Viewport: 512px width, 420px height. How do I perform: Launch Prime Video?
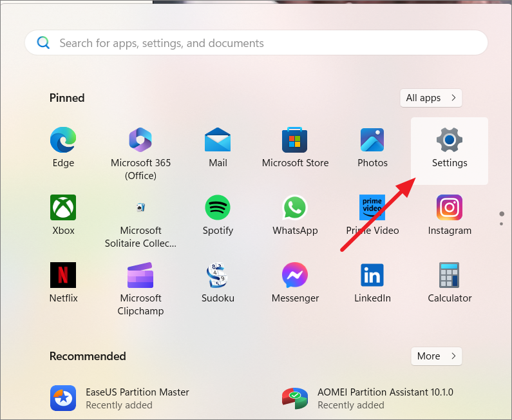[x=372, y=215]
